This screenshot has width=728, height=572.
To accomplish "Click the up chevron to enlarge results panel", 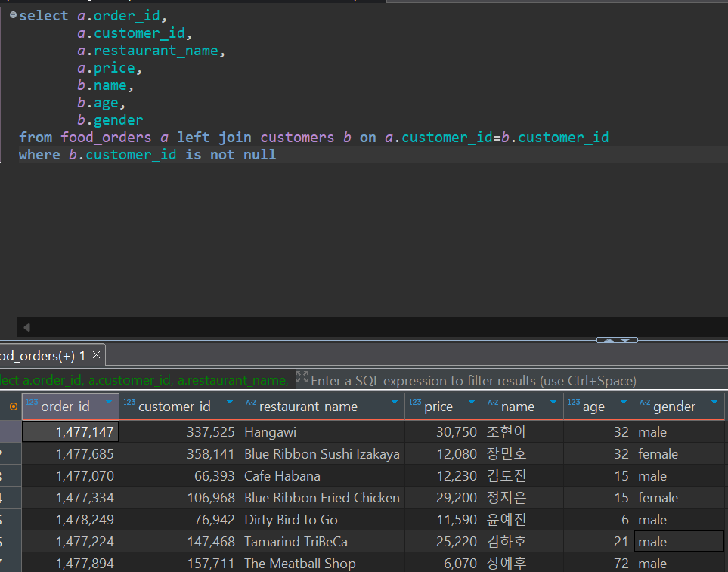I will (x=610, y=342).
